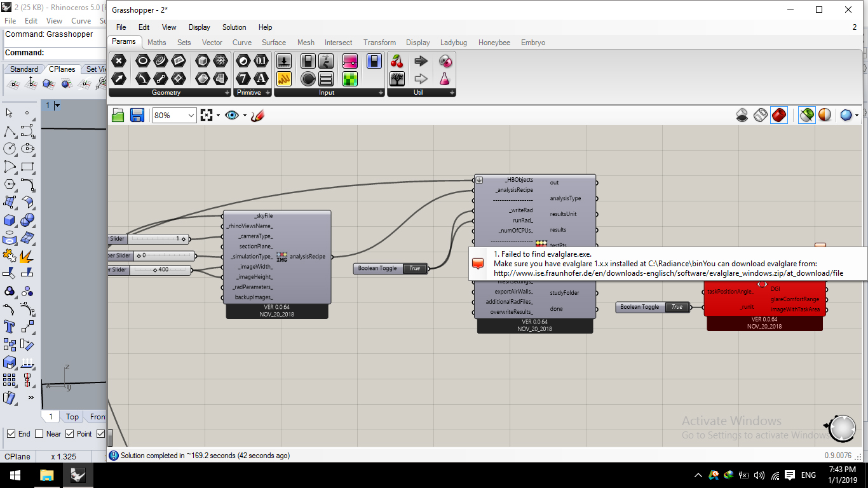Click the slider showing value 1

click(149, 239)
